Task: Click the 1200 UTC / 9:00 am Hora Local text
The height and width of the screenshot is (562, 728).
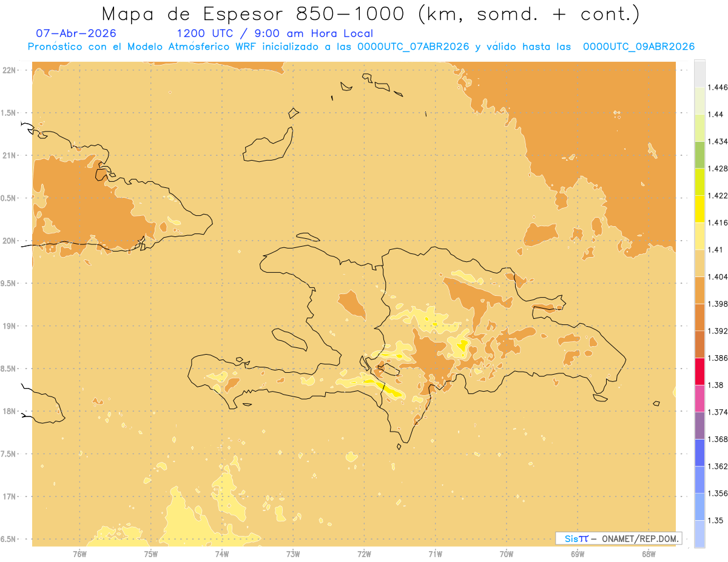Action: click(x=274, y=33)
